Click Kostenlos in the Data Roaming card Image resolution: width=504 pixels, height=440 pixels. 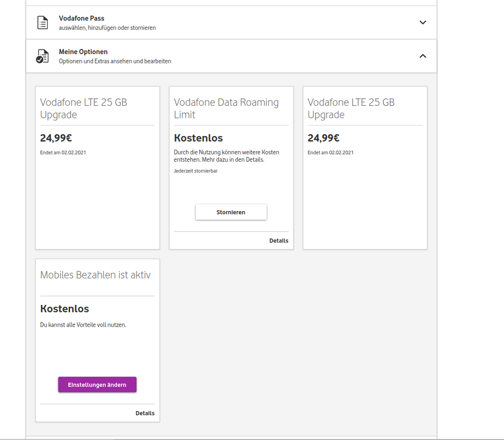198,138
